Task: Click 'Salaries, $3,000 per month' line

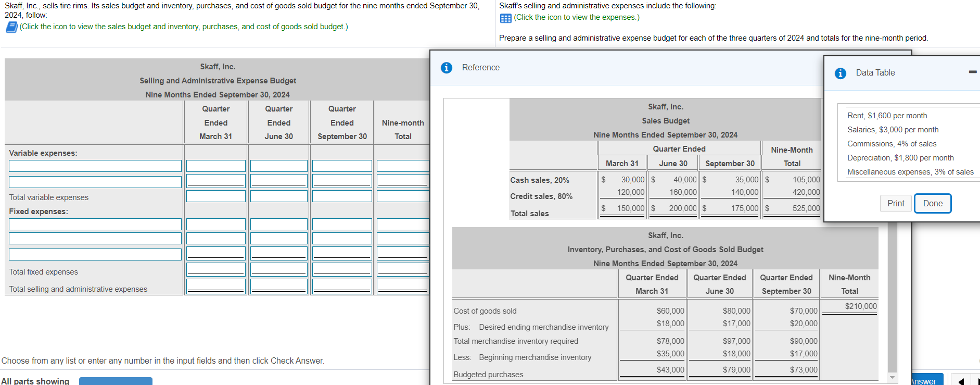Action: (x=893, y=130)
